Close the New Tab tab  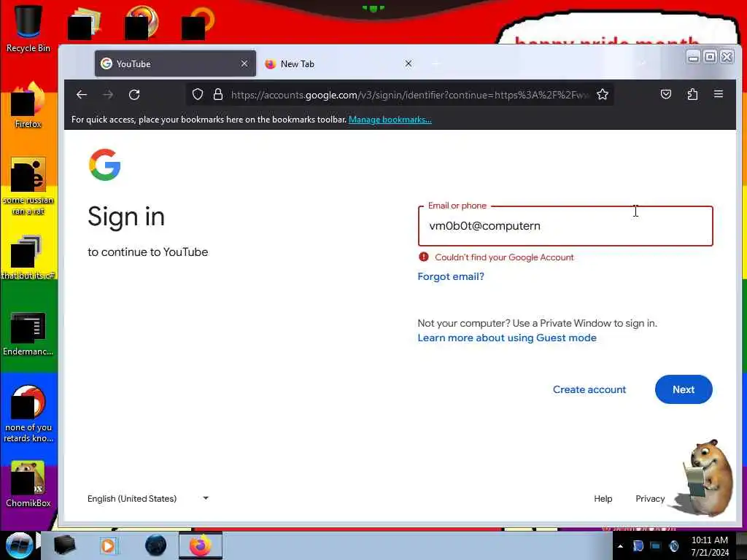409,63
